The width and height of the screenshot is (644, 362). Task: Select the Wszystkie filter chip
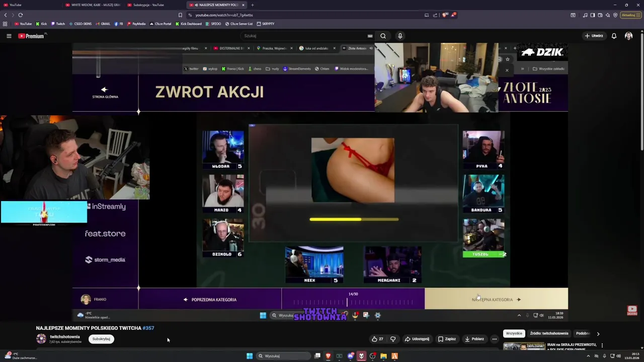[x=514, y=333]
